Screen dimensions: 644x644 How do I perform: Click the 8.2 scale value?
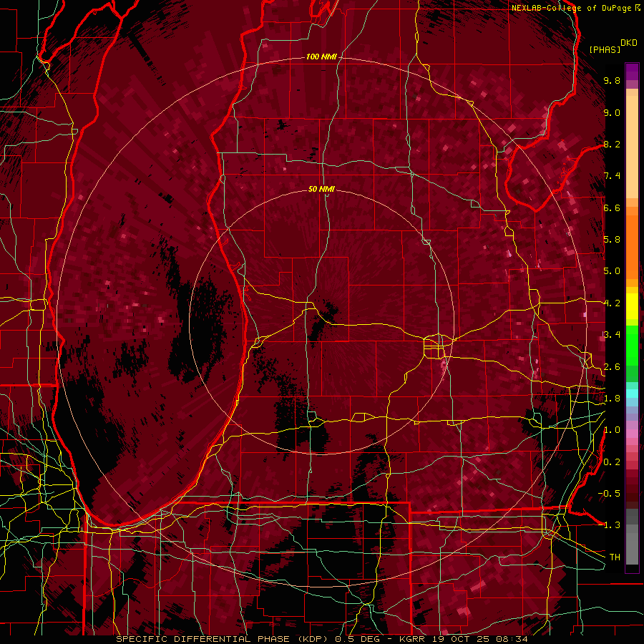pyautogui.click(x=612, y=144)
